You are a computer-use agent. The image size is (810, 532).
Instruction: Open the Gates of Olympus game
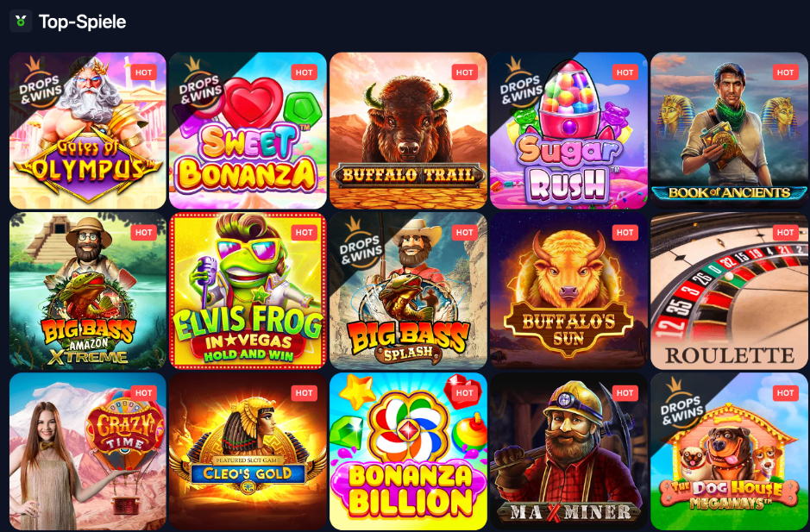[x=88, y=130]
